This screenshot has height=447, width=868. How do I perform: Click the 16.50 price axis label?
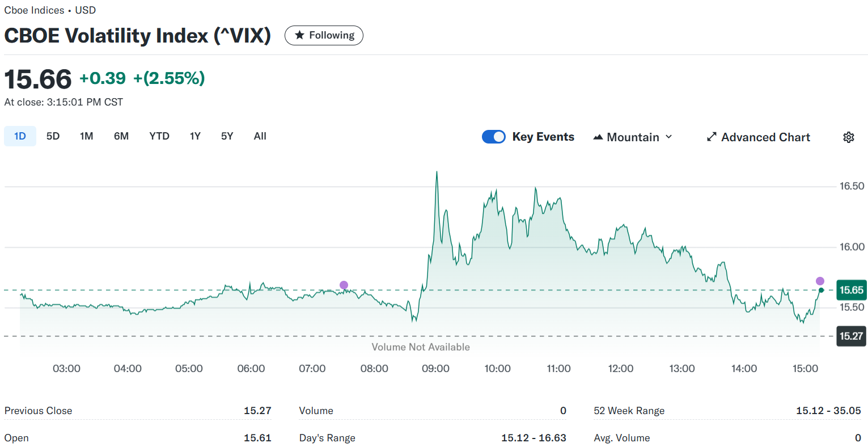coord(852,186)
